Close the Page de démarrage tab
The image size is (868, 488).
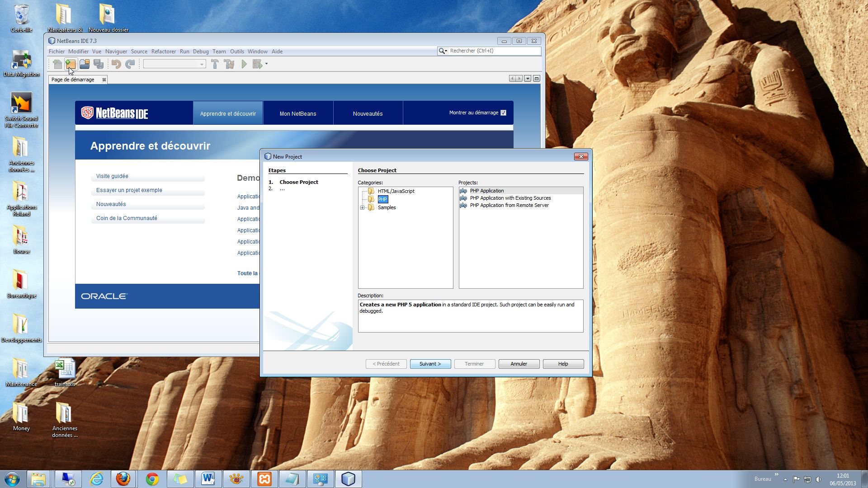104,80
